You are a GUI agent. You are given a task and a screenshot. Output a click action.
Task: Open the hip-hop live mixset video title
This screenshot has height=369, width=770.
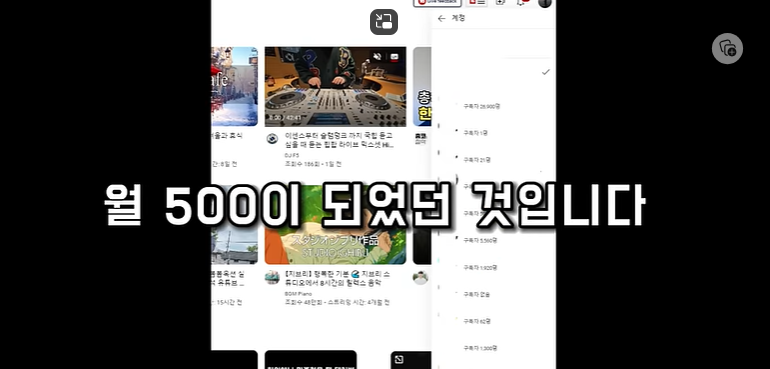coord(339,140)
